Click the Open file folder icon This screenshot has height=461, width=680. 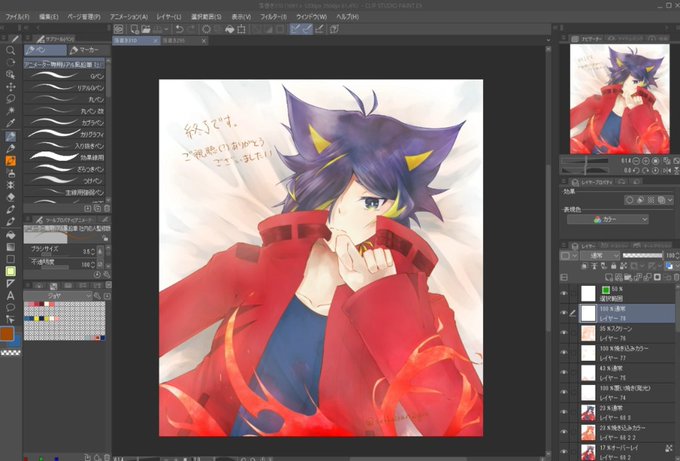(x=146, y=29)
